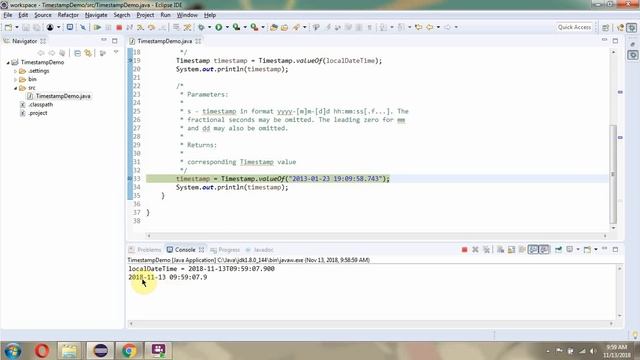Viewport: 640px width, 360px height.
Task: Switch to the Java perspective icon
Action: tap(621, 27)
